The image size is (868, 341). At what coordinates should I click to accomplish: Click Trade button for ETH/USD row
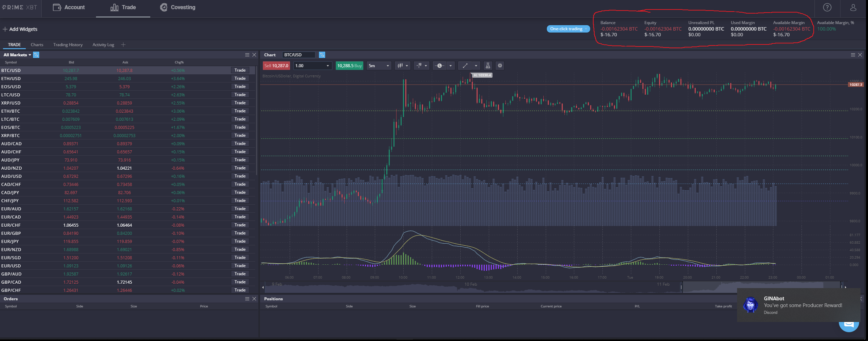tap(240, 78)
